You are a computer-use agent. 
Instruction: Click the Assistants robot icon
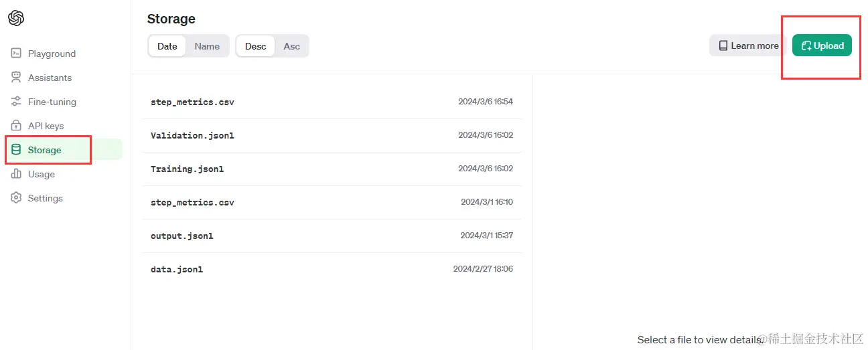pos(16,78)
